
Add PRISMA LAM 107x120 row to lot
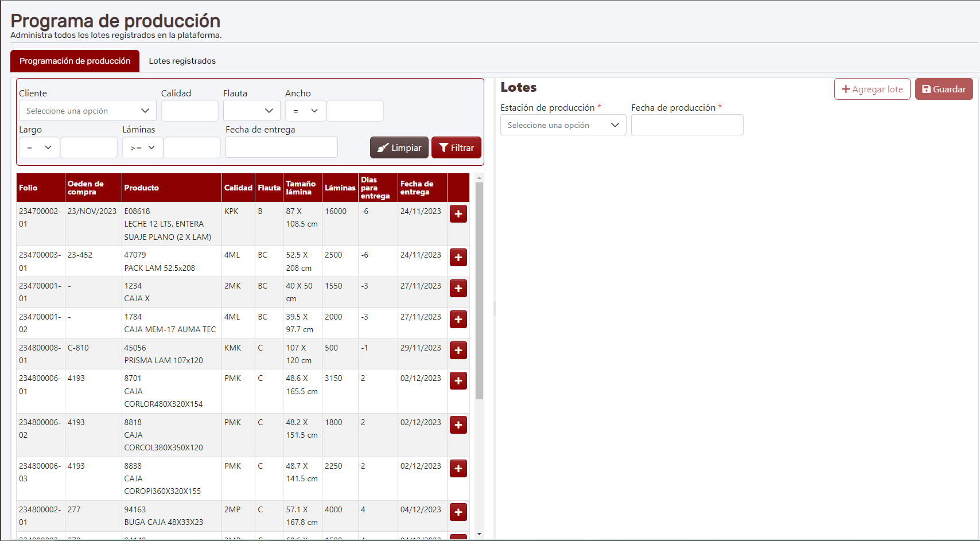point(458,351)
